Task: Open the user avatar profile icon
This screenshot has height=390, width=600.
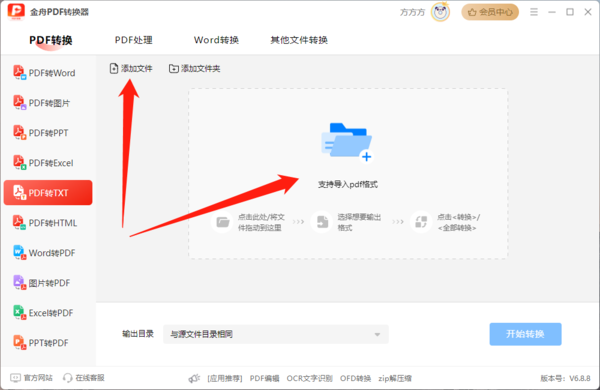Action: (440, 12)
